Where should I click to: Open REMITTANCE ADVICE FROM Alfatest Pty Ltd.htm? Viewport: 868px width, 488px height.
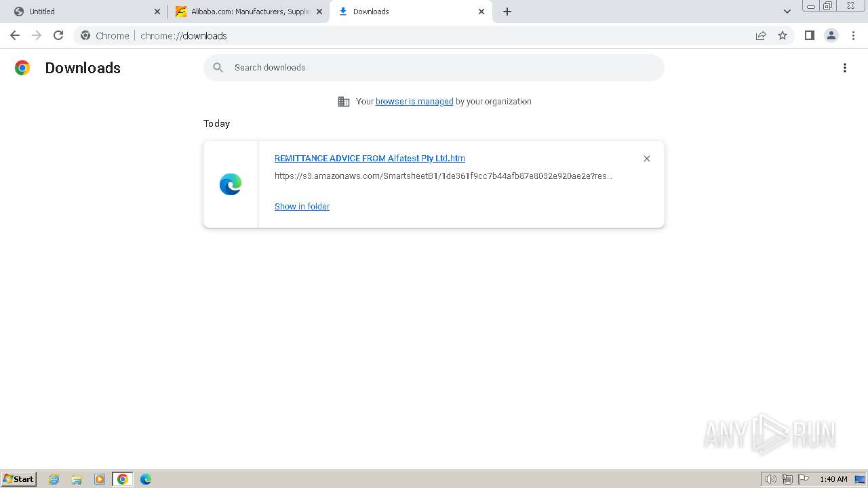[x=370, y=159]
